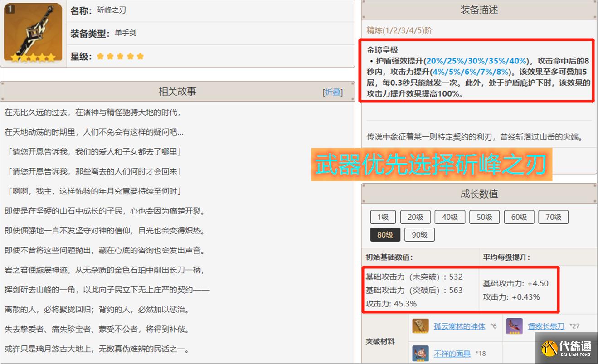Click the 精炼(1/2/3/4/5)阶 refinement label

point(399,30)
